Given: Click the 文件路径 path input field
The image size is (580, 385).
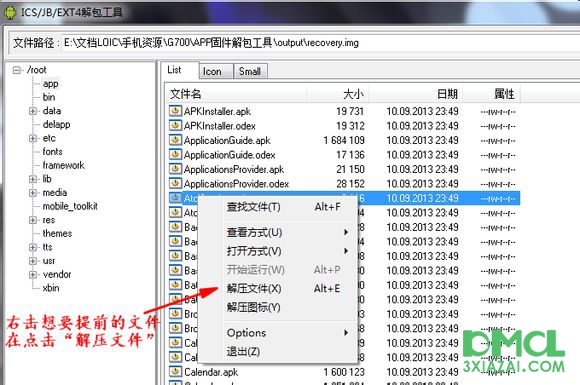Looking at the screenshot, I should [321, 43].
